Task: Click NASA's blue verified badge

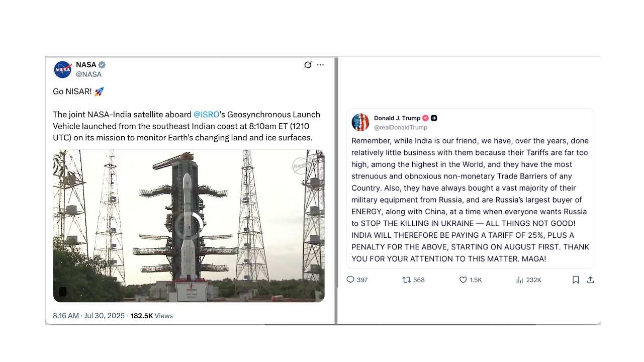Action: click(x=102, y=65)
